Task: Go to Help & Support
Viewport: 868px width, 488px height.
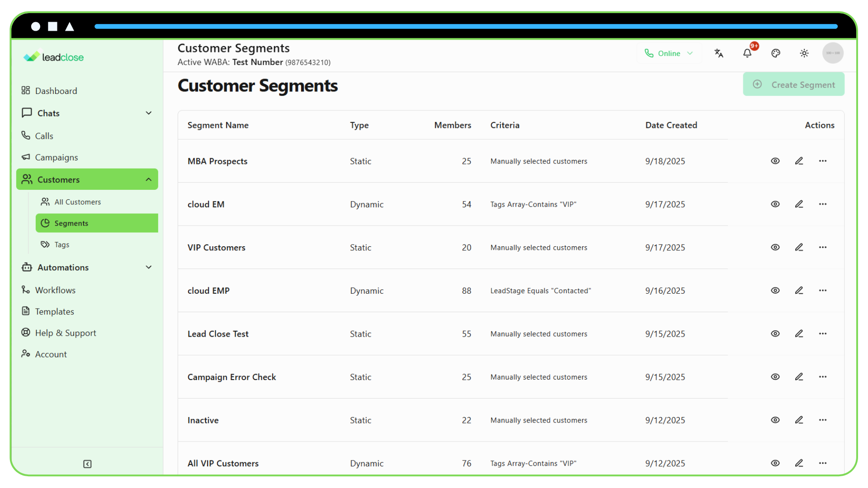Action: [x=66, y=333]
